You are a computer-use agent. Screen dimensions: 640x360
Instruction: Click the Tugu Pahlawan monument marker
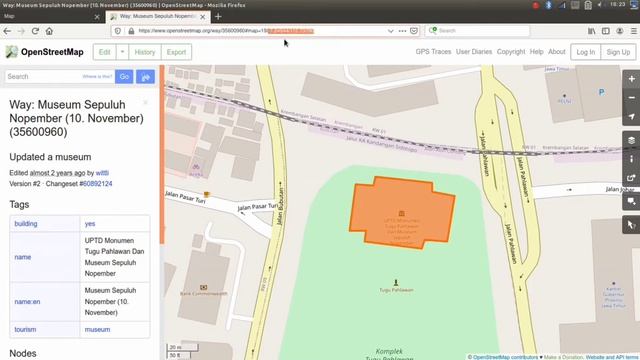tap(396, 282)
